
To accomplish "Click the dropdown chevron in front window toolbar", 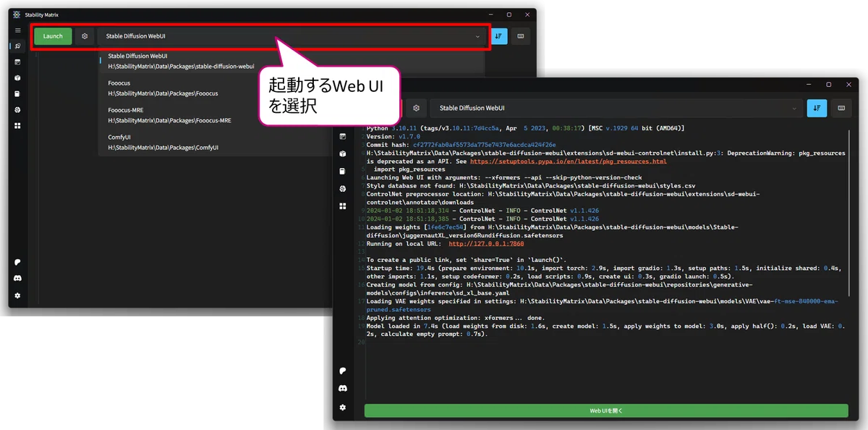I will click(793, 108).
